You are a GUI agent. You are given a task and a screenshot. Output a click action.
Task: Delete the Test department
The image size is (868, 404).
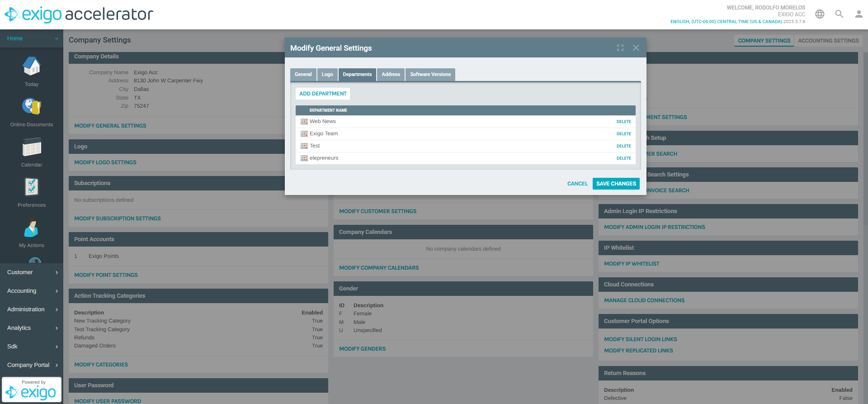(x=624, y=146)
